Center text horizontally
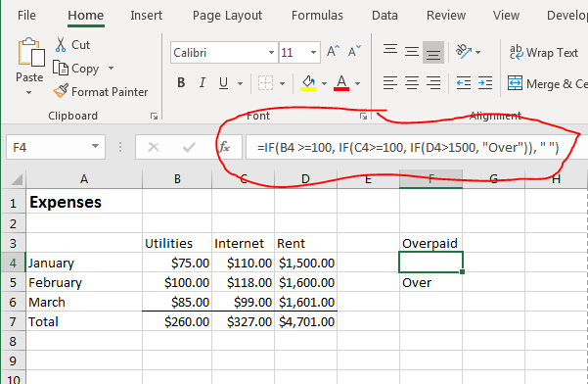Image resolution: width=588 pixels, height=384 pixels. tap(412, 83)
